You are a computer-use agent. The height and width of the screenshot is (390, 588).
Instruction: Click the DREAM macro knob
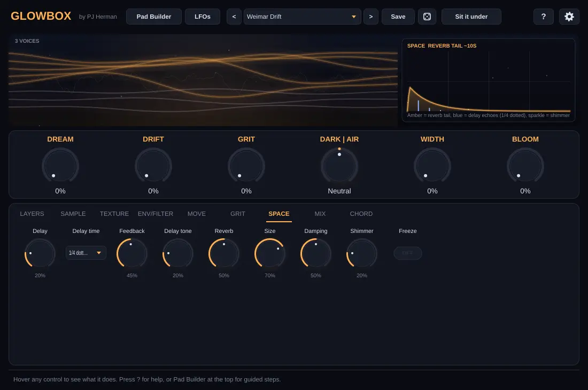click(x=60, y=166)
